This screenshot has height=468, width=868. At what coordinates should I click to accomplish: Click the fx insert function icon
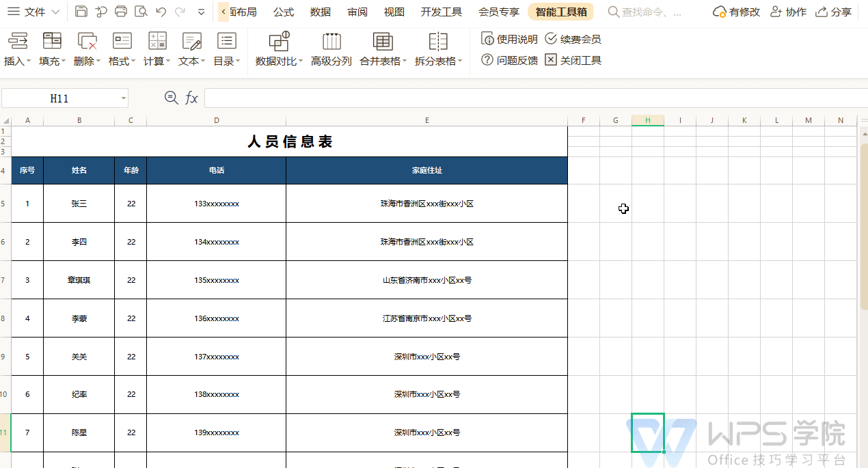[x=191, y=98]
